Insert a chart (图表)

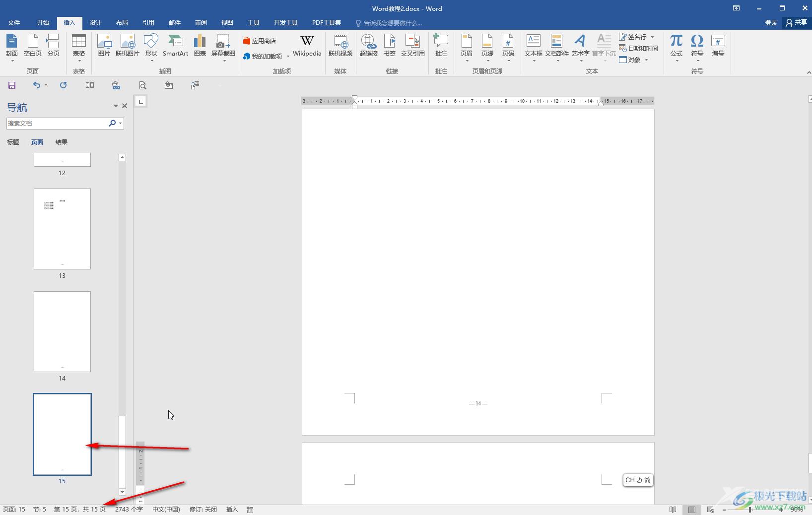coord(200,46)
